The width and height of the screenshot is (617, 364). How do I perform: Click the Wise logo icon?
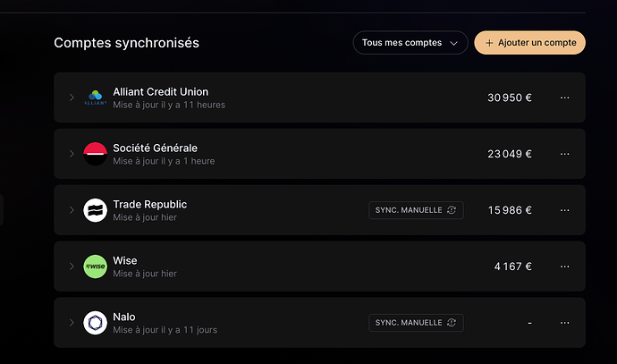95,267
